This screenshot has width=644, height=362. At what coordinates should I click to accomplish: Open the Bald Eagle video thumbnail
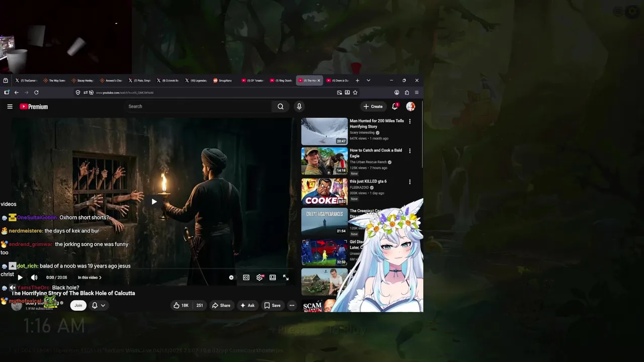click(325, 161)
